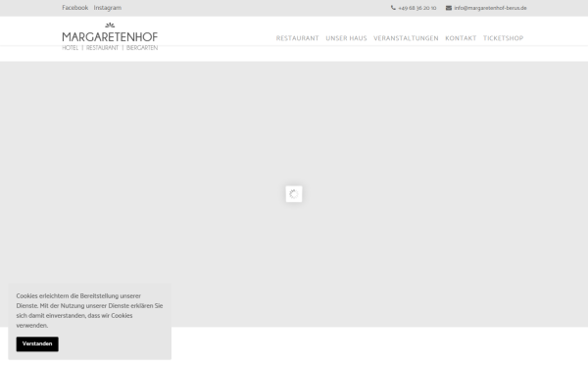Open the Kontakt menu item
Screen dimensions: 588x368
(461, 38)
